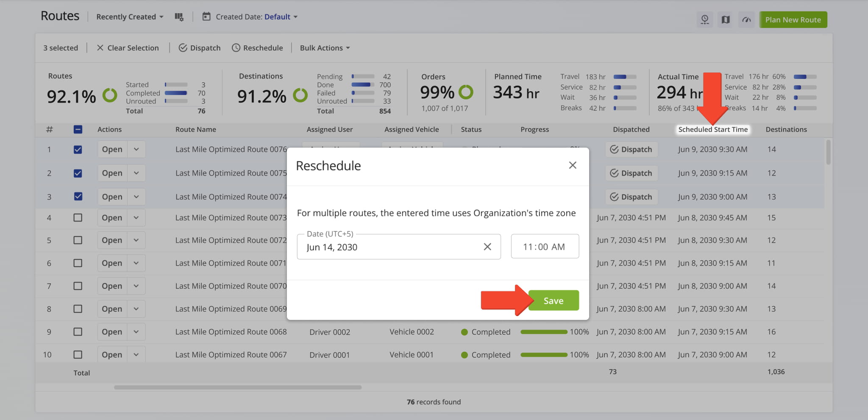Viewport: 868px width, 420px height.
Task: Open the map view icon in header
Action: point(726,20)
